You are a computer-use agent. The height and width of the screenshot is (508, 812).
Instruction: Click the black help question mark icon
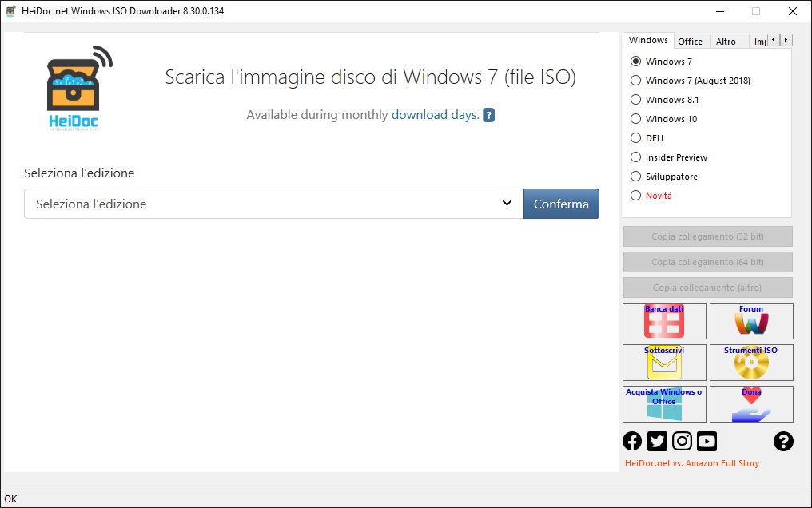(783, 441)
